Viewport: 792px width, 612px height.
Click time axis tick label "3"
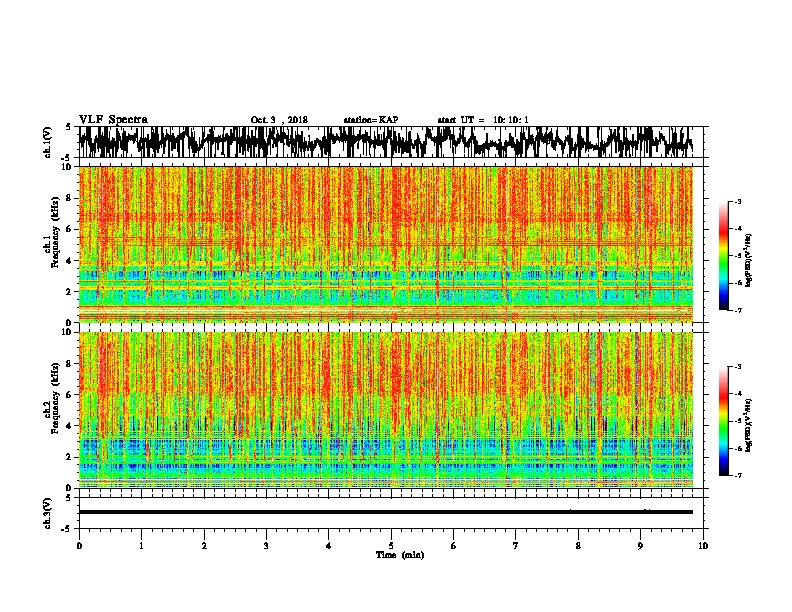pyautogui.click(x=266, y=546)
